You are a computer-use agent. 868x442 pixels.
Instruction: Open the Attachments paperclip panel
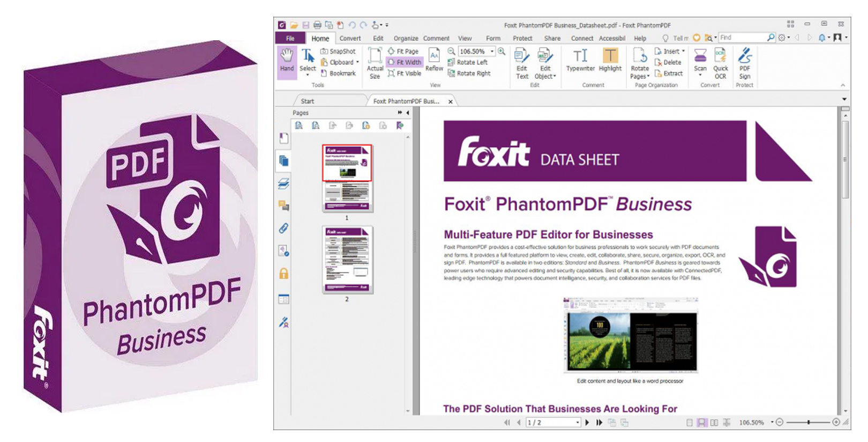284,229
